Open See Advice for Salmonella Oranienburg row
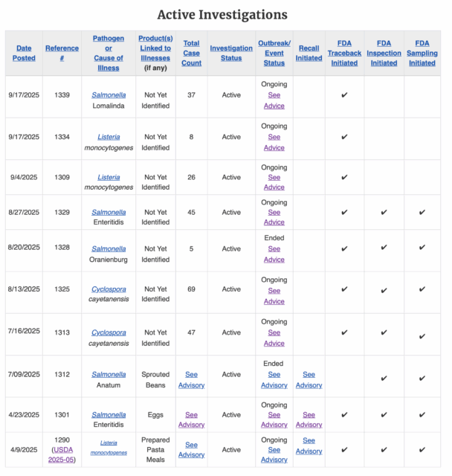Screen dimensions: 452x476 274,254
